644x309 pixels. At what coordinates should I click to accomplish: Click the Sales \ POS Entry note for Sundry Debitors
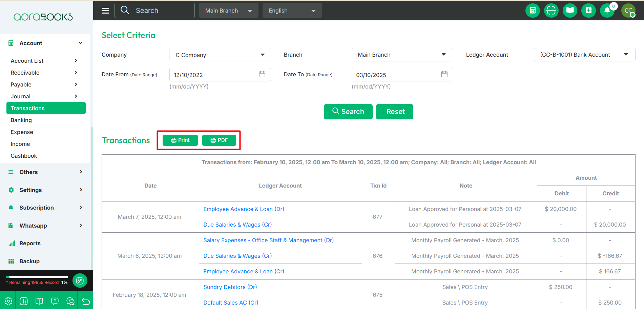465,287
